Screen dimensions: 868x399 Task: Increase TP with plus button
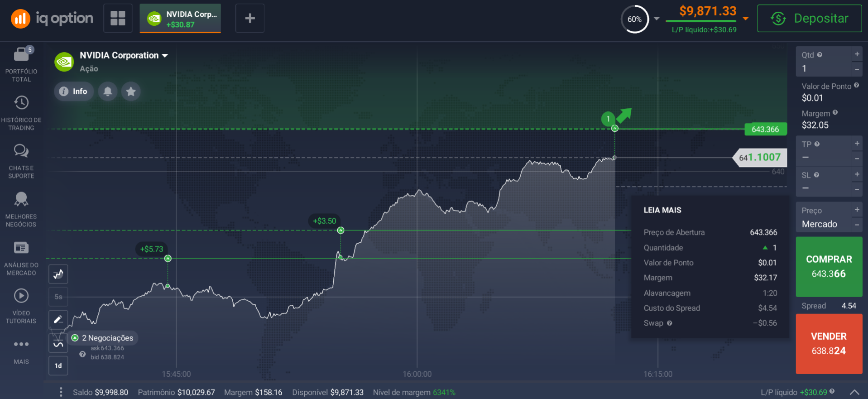click(857, 144)
